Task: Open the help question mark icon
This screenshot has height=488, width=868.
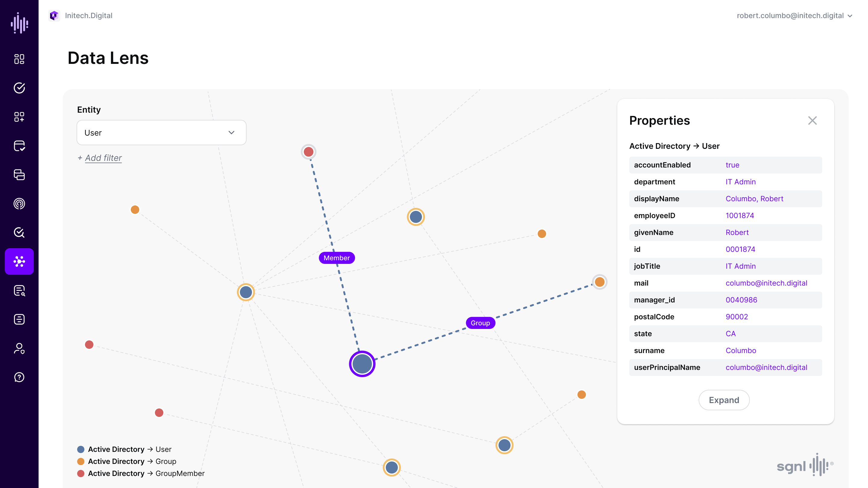Action: 19,377
